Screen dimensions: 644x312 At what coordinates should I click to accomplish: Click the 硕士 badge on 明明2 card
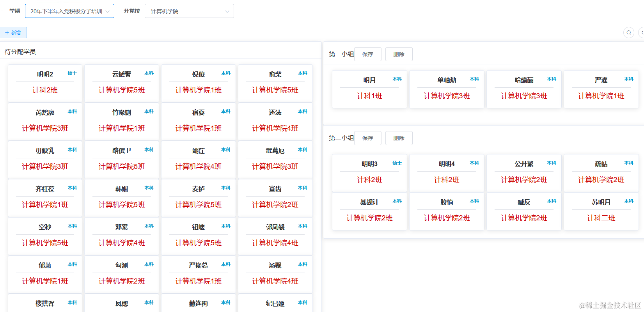pos(72,73)
